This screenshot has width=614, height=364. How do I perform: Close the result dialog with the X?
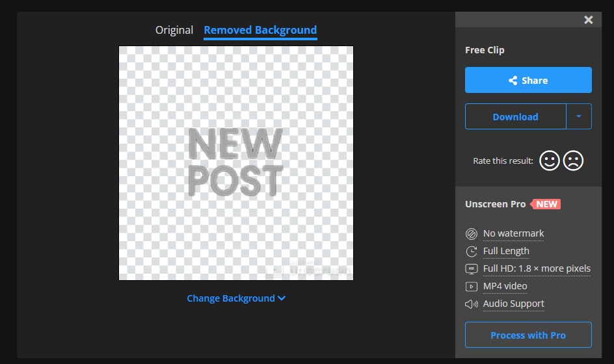[588, 20]
